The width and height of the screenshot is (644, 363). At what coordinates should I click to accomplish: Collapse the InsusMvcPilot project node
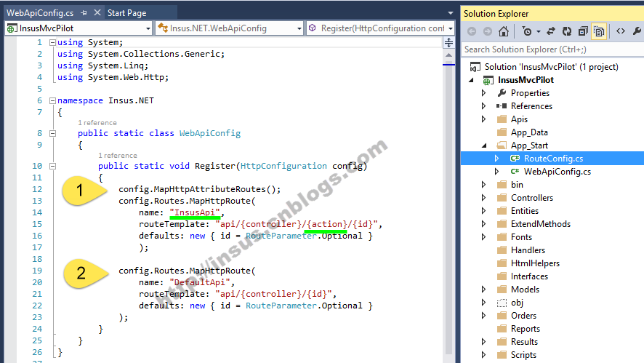[x=472, y=80]
